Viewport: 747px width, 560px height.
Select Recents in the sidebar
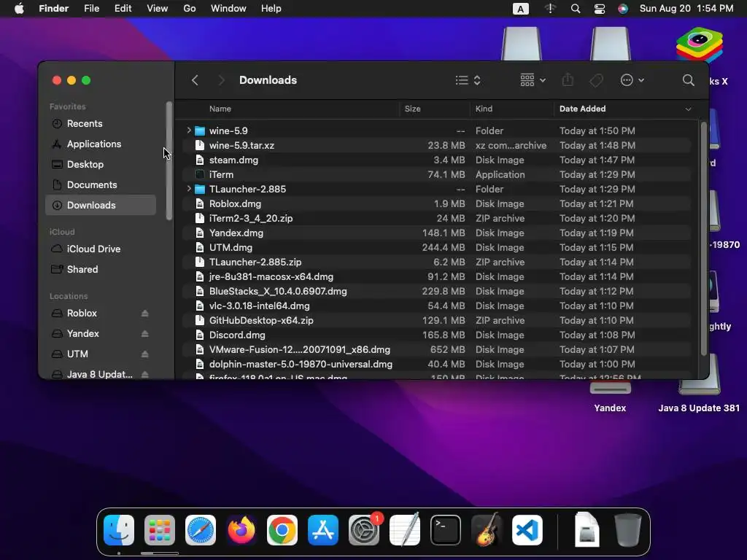coord(101,123)
